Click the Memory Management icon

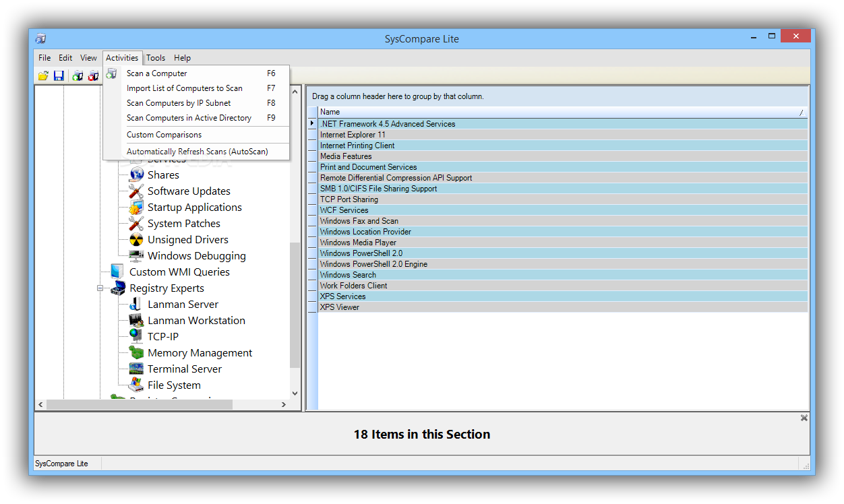[x=137, y=352]
